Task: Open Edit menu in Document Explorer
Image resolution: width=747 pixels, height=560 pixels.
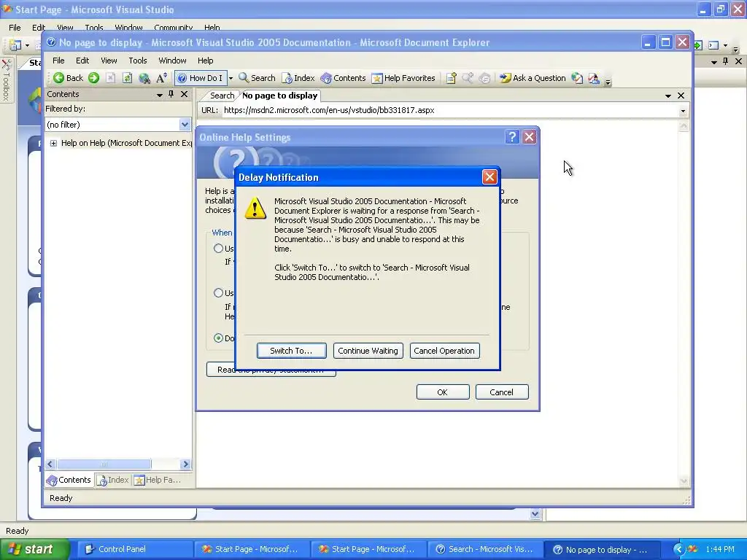Action: click(x=82, y=61)
